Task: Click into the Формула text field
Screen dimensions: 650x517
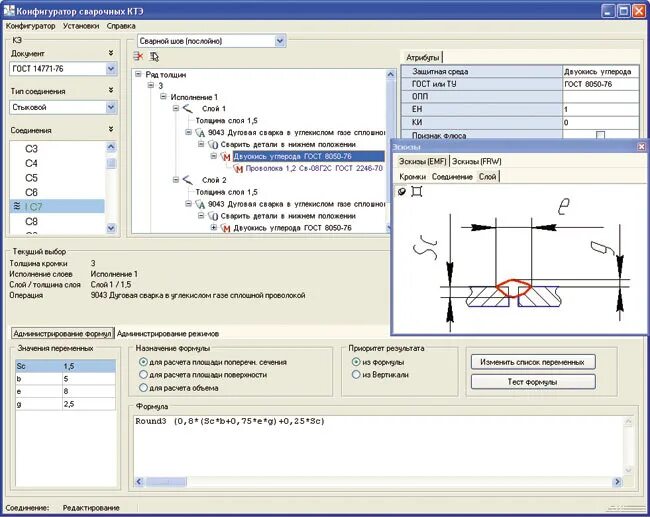Action: tap(378, 446)
